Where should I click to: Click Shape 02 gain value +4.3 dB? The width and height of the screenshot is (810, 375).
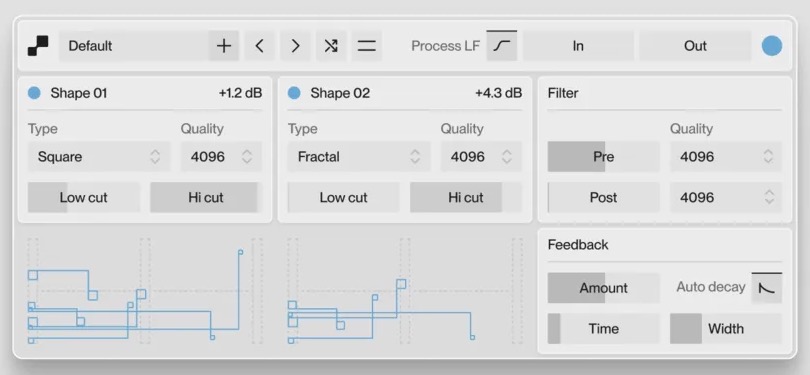point(499,93)
